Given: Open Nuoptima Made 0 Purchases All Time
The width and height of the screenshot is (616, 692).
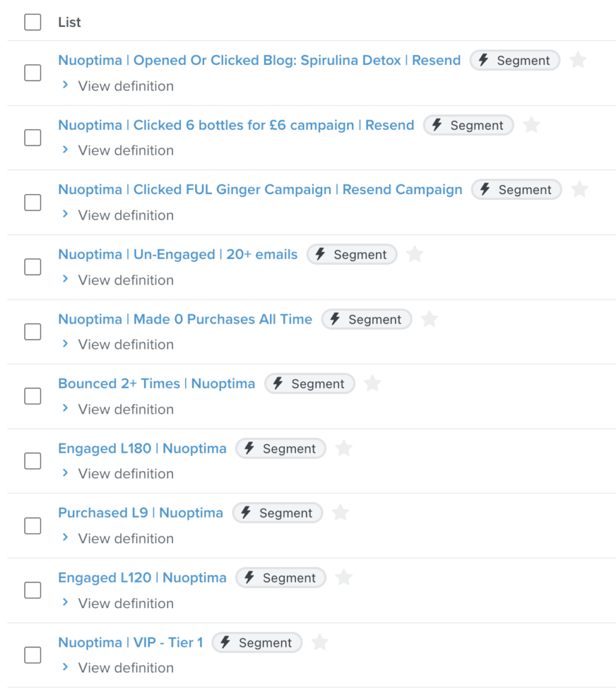Looking at the screenshot, I should (185, 319).
